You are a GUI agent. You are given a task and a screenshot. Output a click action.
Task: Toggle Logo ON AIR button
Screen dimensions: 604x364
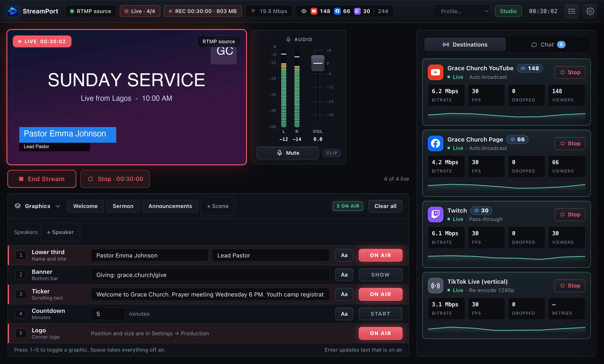coord(380,333)
